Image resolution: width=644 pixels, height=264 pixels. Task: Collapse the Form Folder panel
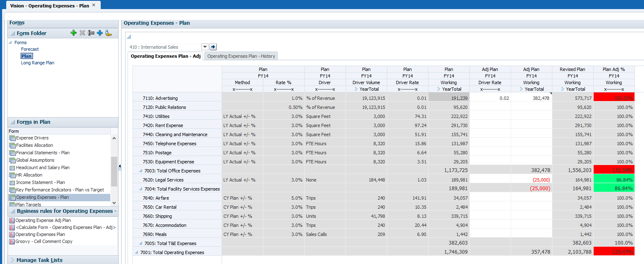13,33
